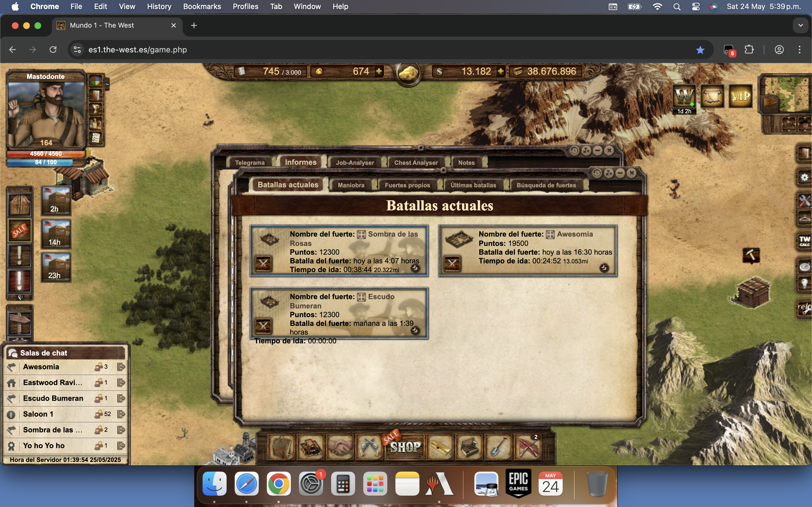Switch to the Maniobra tab
Screen dimensions: 812x507
coord(351,185)
